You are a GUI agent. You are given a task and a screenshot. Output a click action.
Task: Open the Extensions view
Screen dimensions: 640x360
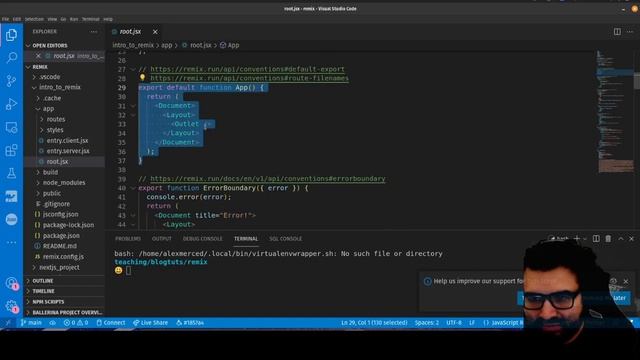(11, 150)
